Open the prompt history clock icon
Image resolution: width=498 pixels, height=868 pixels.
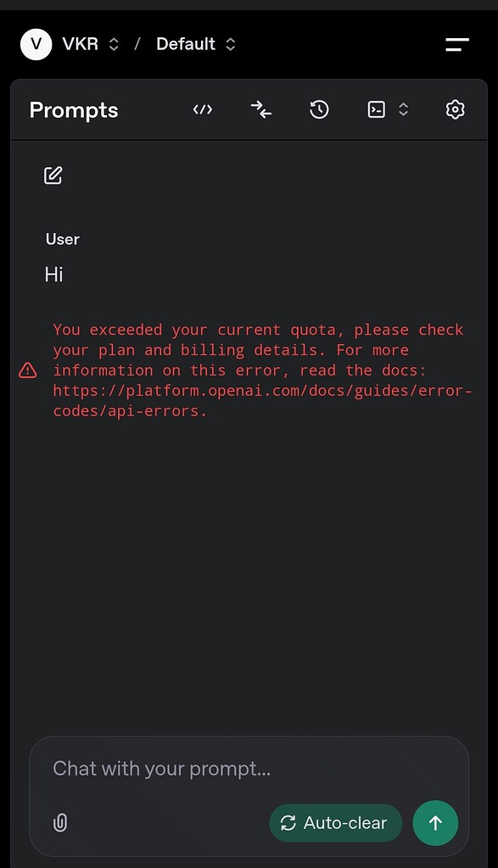[x=319, y=109]
